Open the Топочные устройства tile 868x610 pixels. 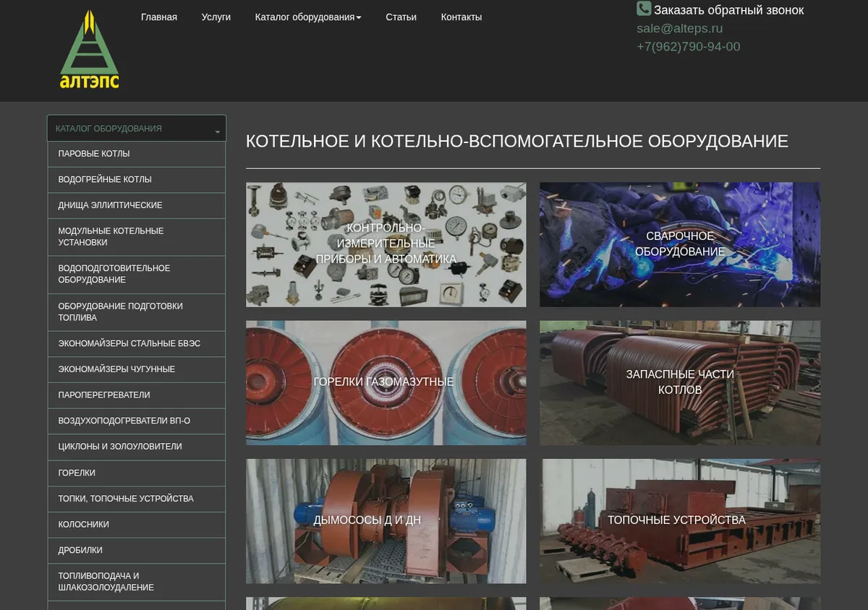point(680,521)
